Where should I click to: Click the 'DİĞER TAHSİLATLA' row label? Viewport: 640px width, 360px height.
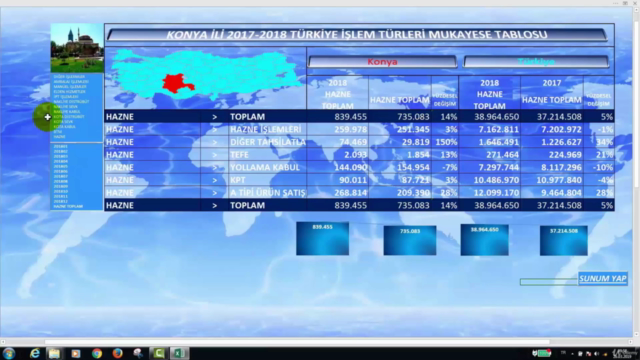coord(268,142)
